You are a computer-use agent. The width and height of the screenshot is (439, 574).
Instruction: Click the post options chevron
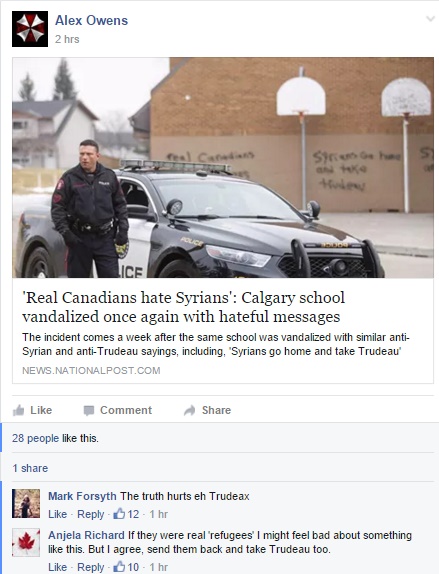(x=431, y=19)
